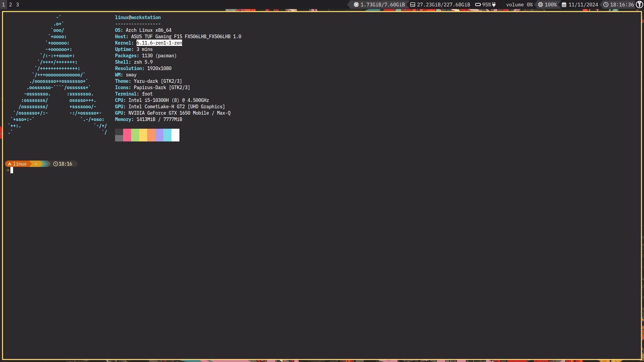644x362 pixels.
Task: Click the Arch logo in prompt segment
Action: pos(10,164)
